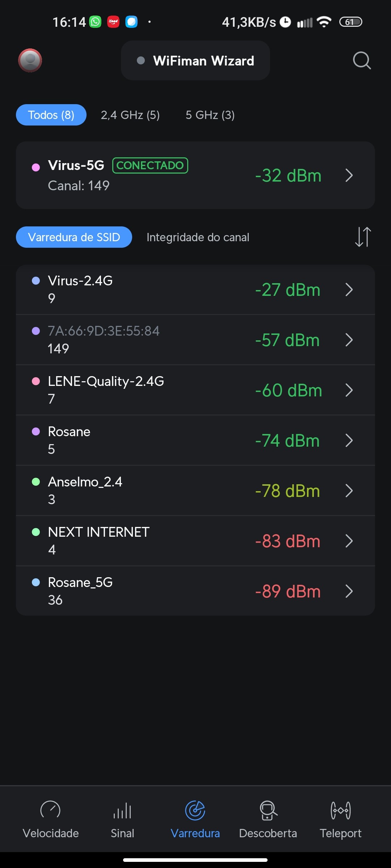
Task: Select the Todos (8) filter tab
Action: click(x=51, y=115)
